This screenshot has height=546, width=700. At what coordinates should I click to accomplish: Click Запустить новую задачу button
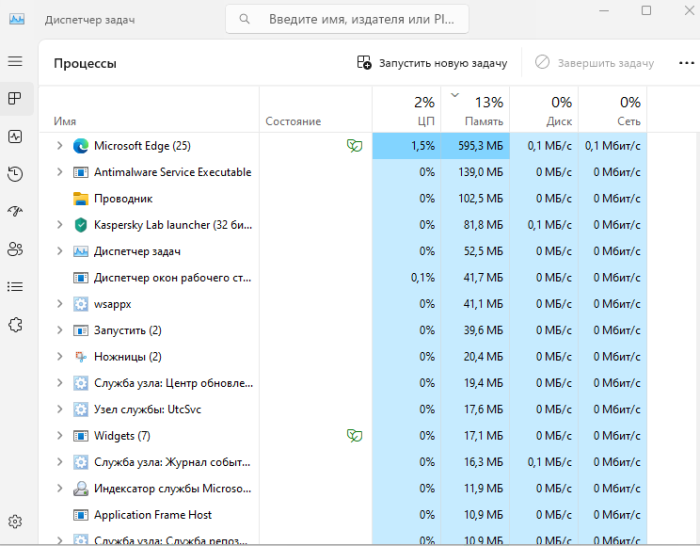pos(432,63)
